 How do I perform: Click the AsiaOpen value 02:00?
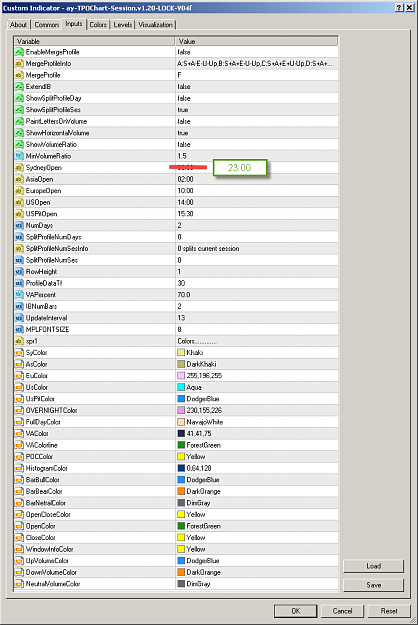pyautogui.click(x=185, y=179)
